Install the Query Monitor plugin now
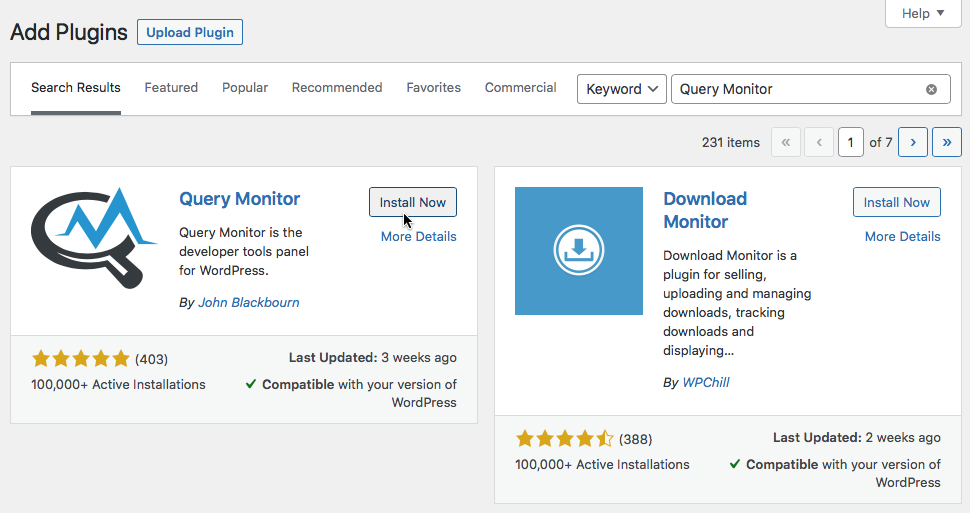The width and height of the screenshot is (970, 513). (413, 202)
